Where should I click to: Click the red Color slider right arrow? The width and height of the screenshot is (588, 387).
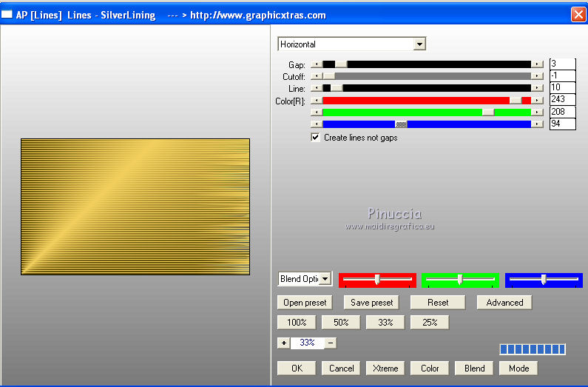point(538,101)
